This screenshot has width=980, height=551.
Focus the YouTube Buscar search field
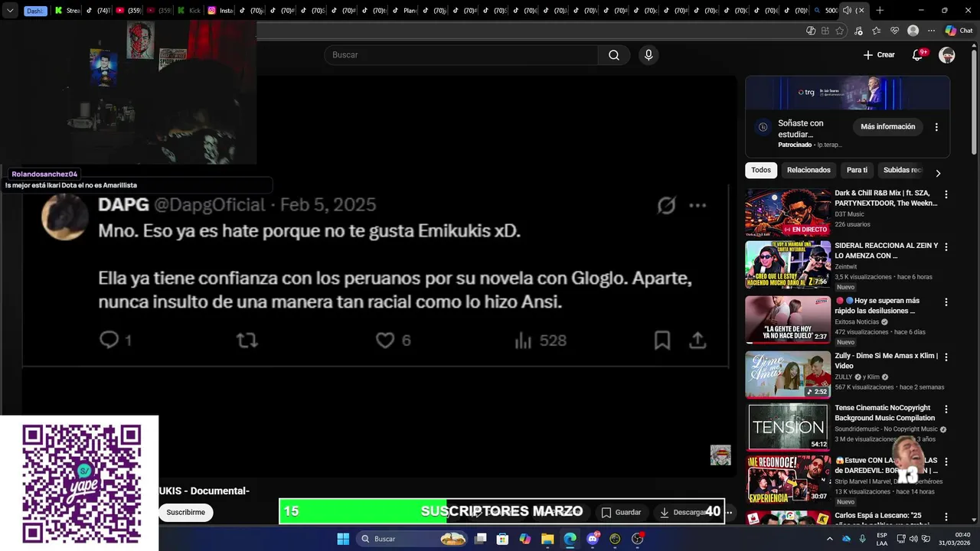click(x=461, y=55)
